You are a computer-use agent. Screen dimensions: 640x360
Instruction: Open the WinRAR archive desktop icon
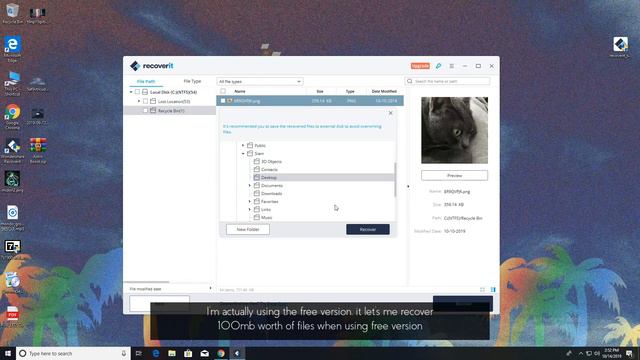click(x=38, y=150)
